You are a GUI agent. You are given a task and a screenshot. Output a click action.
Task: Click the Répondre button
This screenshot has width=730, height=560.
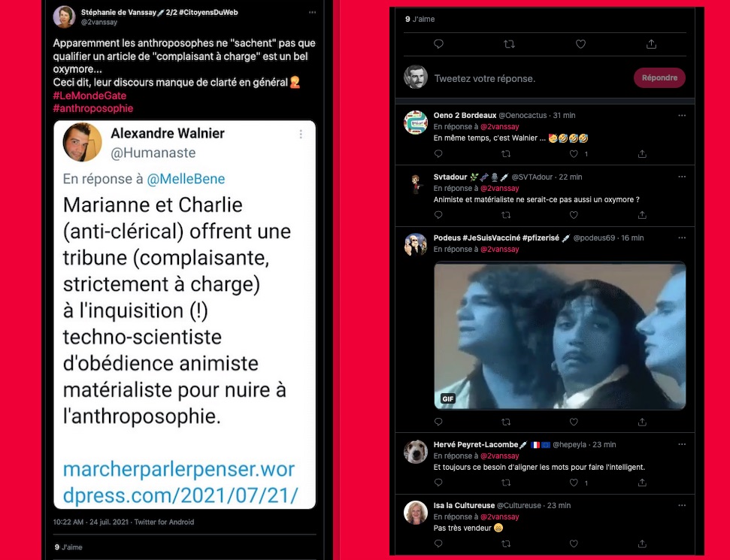tap(659, 77)
